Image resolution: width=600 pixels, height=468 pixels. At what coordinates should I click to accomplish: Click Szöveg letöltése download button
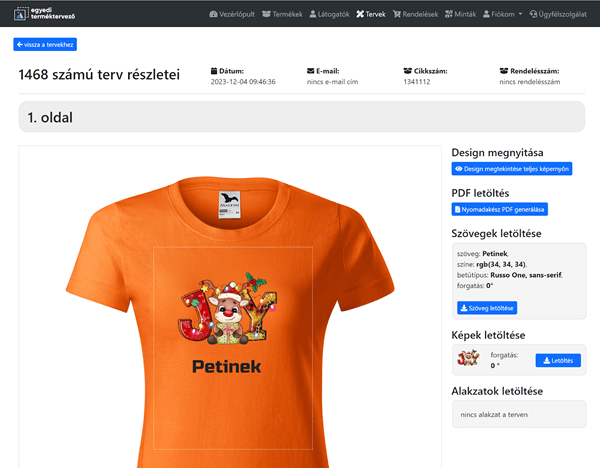pyautogui.click(x=487, y=308)
